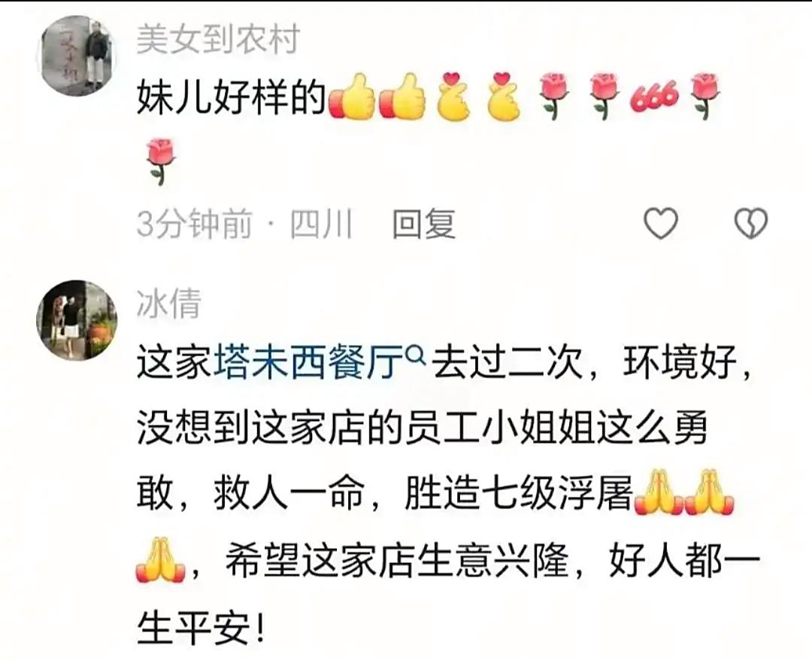Click the 四川 location label
812x660 pixels.
322,224
